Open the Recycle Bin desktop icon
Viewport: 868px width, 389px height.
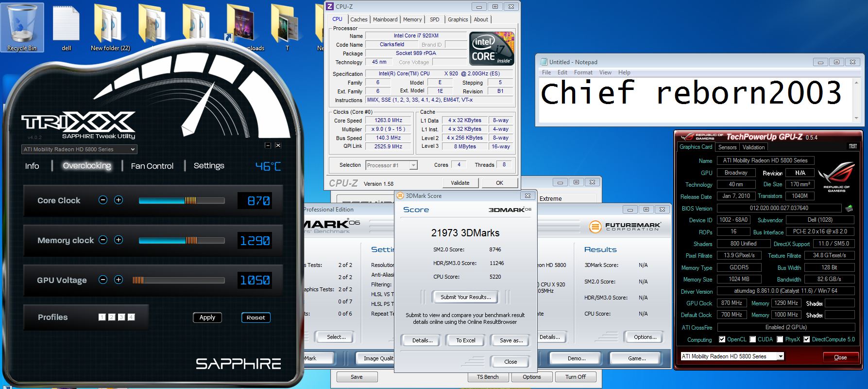pos(22,27)
